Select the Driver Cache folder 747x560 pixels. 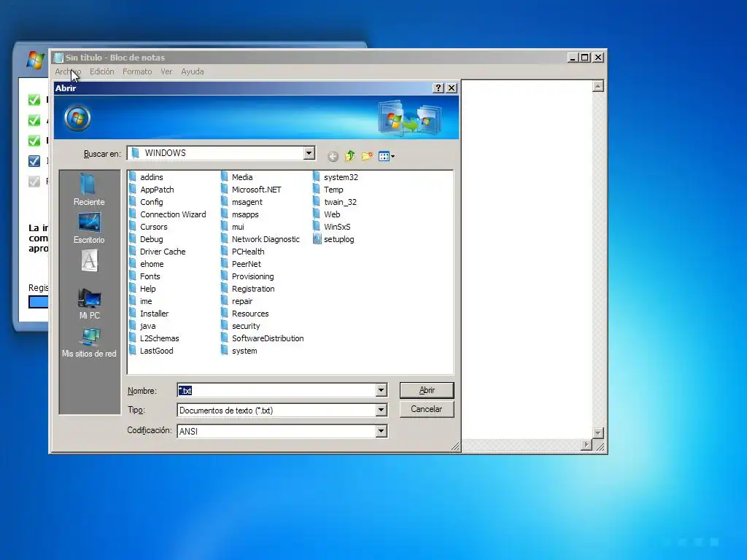pyautogui.click(x=158, y=252)
